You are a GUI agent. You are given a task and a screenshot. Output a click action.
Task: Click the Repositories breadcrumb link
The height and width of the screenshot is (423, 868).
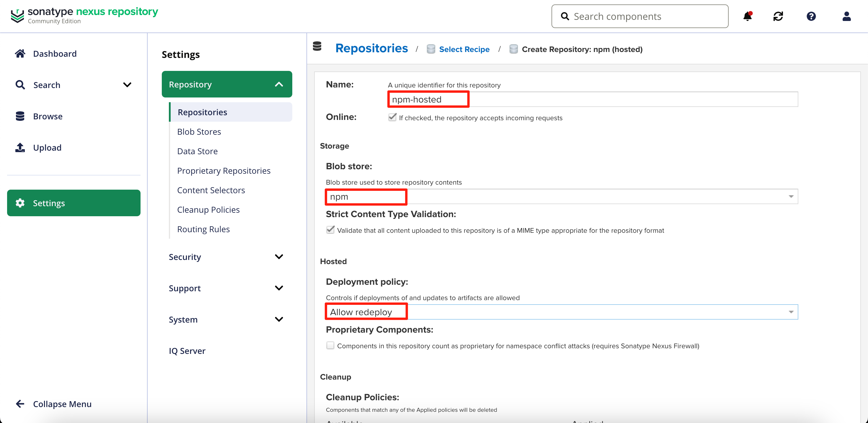[371, 48]
